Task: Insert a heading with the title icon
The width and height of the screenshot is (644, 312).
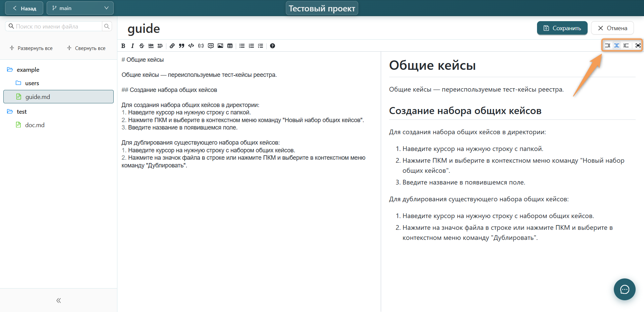Action: tap(160, 46)
